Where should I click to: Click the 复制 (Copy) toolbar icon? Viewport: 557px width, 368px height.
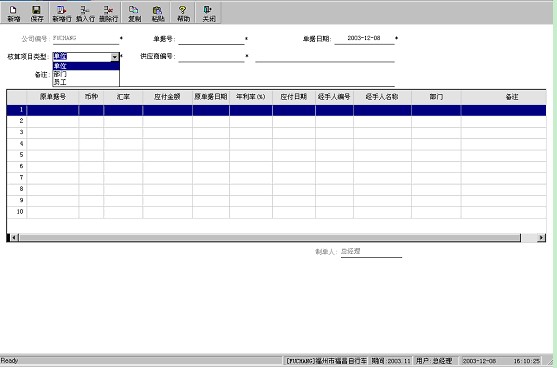[x=134, y=13]
